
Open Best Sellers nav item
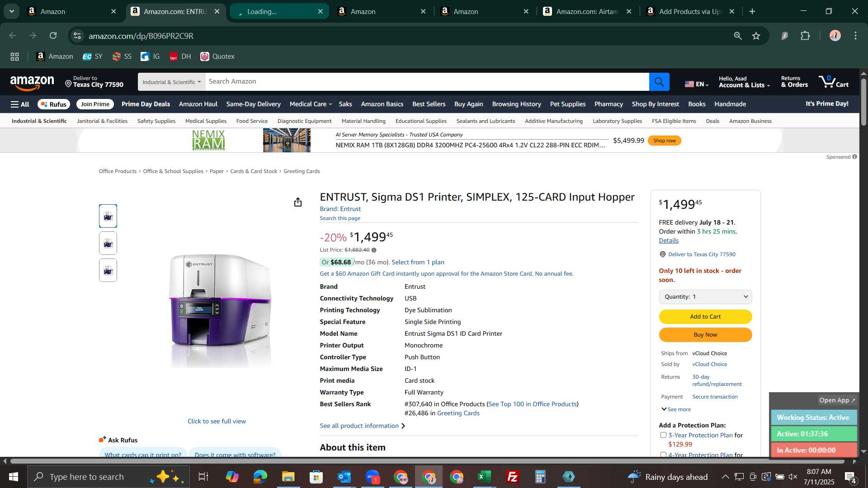pyautogui.click(x=429, y=104)
